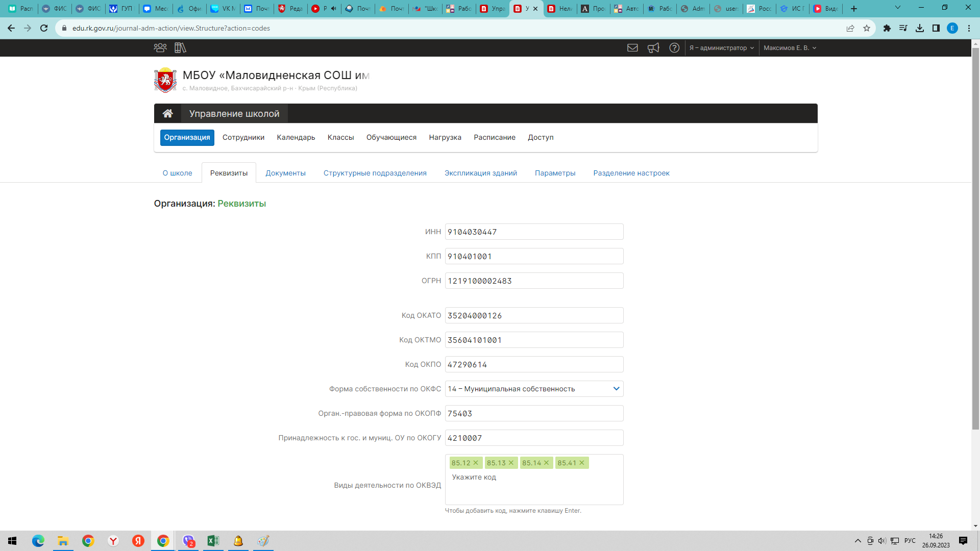The height and width of the screenshot is (551, 980).
Task: Click the browser bookmark star icon
Action: click(x=867, y=28)
